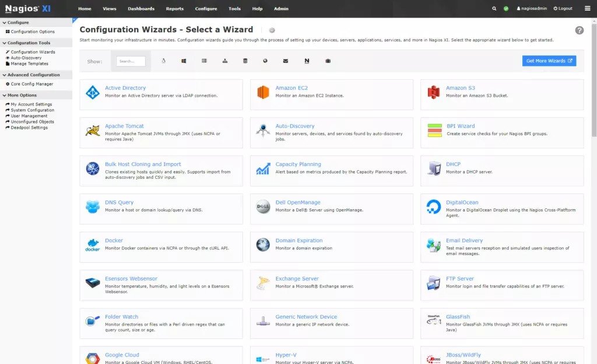Filter wizards by the Windows logo icon

click(x=184, y=61)
